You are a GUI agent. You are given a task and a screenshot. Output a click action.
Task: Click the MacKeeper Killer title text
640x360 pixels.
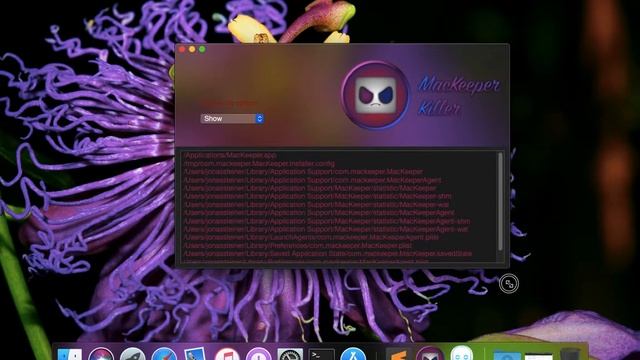pos(458,95)
